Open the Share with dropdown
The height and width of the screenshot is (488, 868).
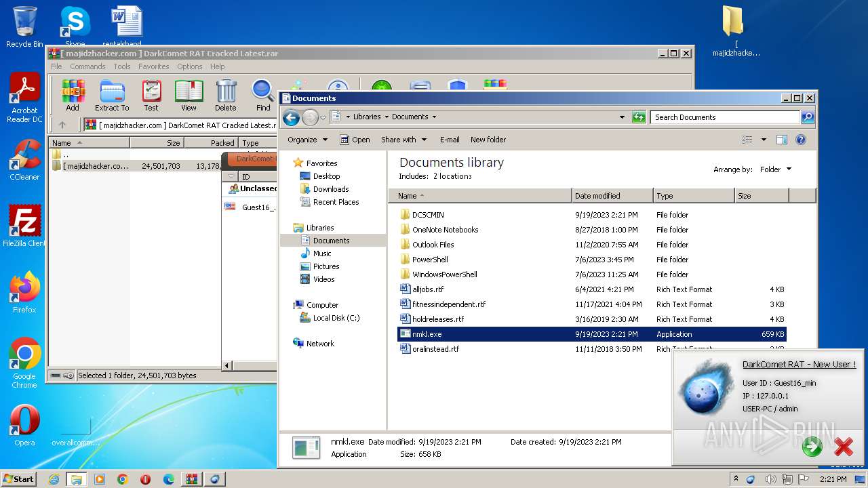point(404,140)
